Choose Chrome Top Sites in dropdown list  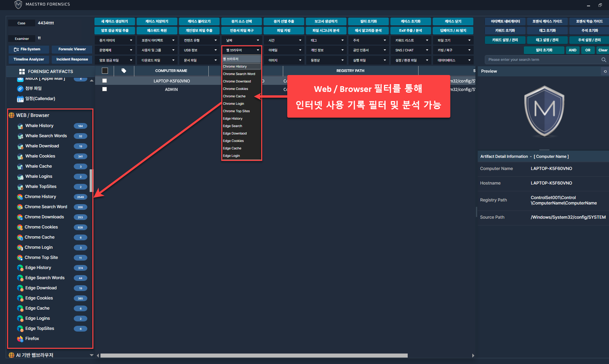(236, 111)
